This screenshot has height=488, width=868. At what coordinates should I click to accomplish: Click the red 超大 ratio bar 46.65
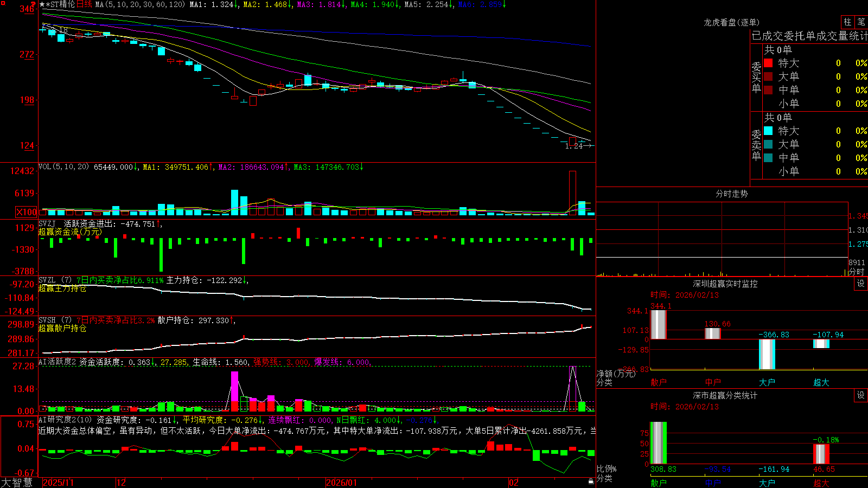pos(821,454)
